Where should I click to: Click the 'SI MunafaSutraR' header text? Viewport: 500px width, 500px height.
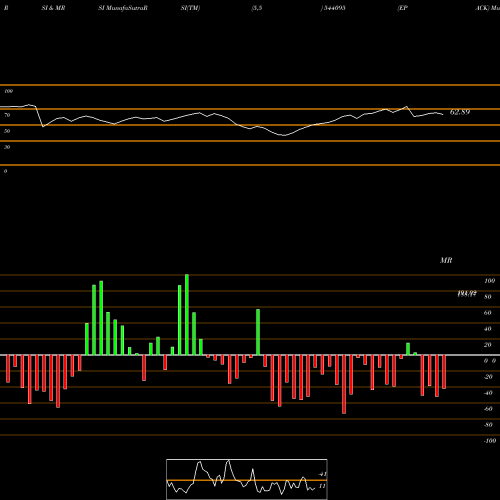click(123, 8)
